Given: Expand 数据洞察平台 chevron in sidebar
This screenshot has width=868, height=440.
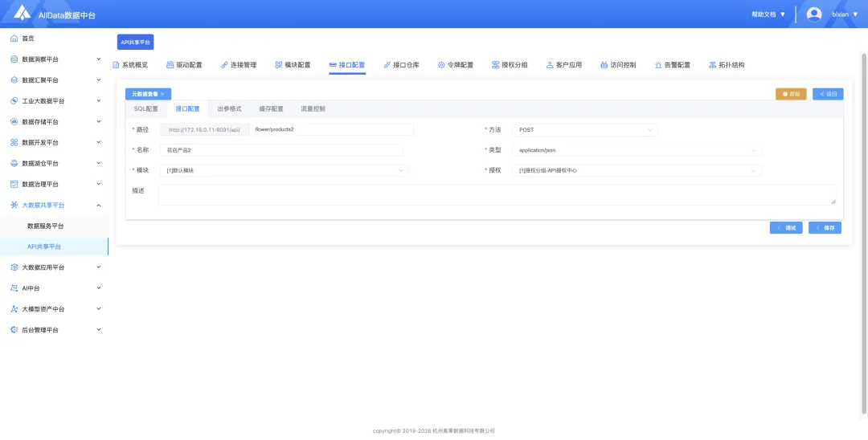Looking at the screenshot, I should [99, 59].
